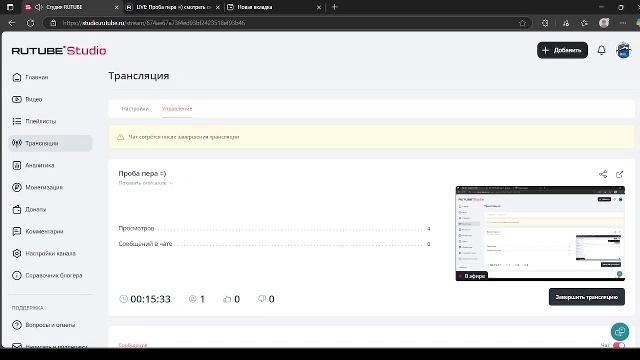Viewport: 640px width, 360px height.
Task: Click the share stream icon
Action: click(x=603, y=174)
